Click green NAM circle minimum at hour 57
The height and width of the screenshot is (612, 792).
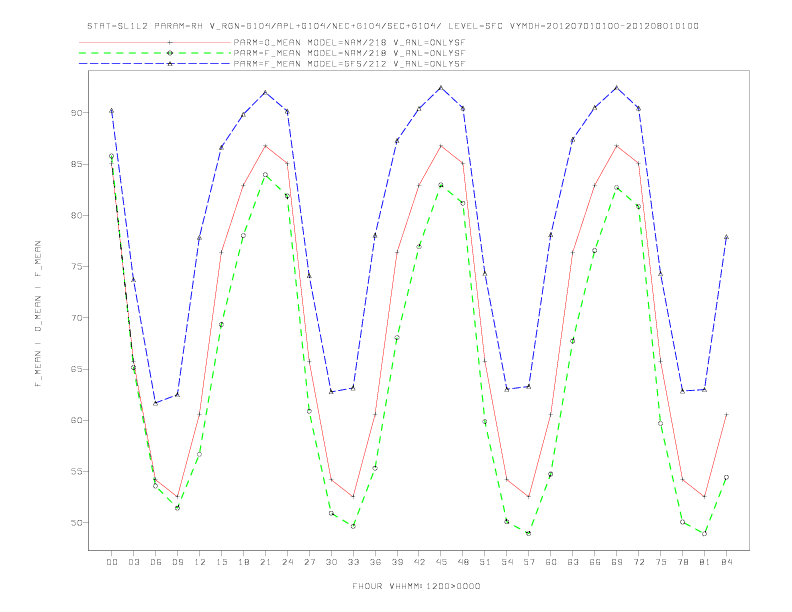[529, 533]
